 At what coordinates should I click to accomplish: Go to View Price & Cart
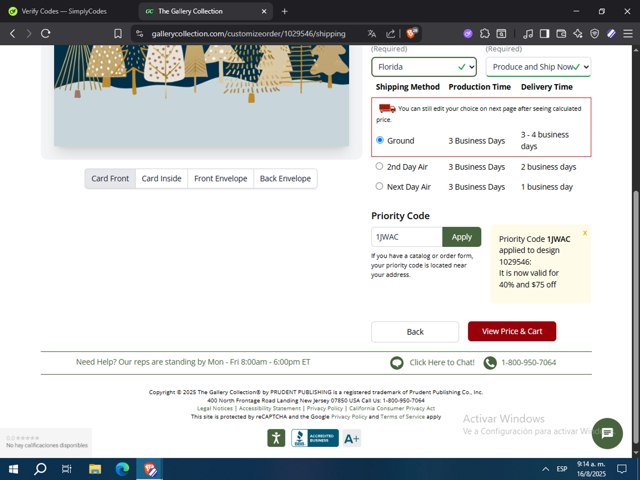point(512,331)
